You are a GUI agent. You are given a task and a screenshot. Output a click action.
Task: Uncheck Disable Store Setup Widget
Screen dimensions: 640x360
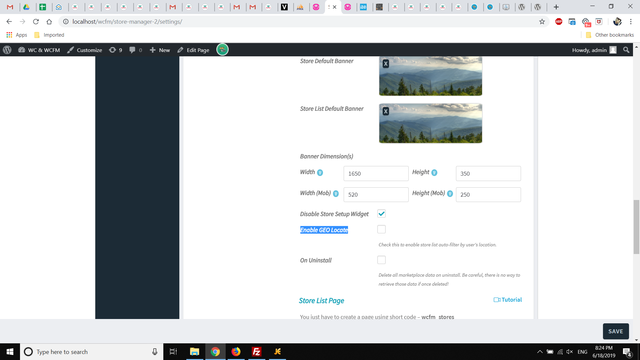point(381,213)
